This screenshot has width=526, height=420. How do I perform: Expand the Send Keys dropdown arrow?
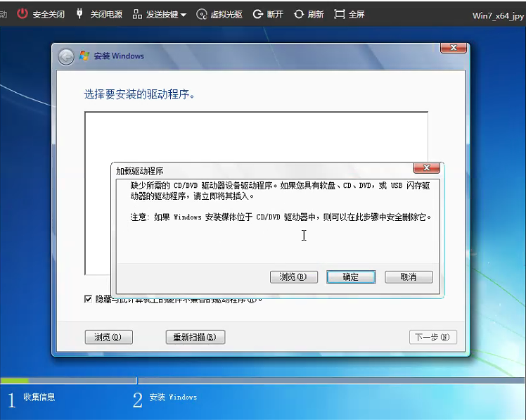tap(184, 15)
